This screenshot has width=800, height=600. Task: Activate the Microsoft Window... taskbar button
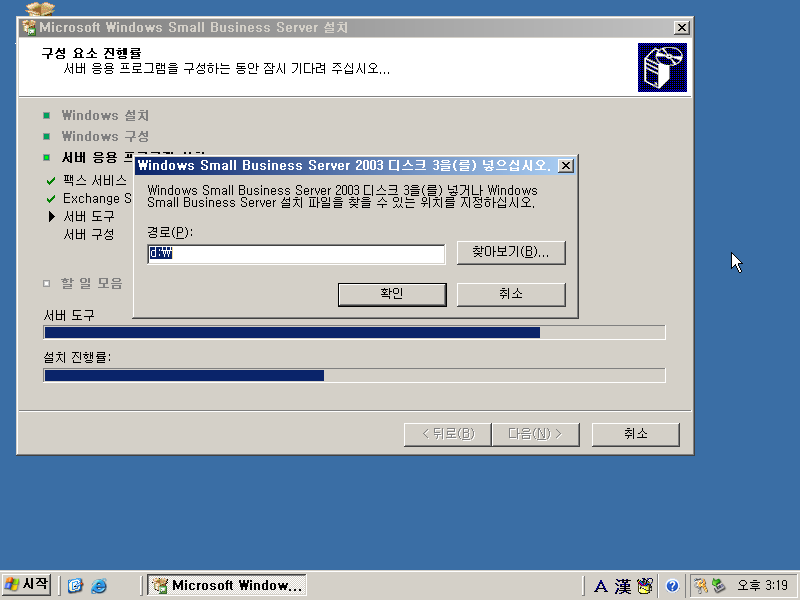pyautogui.click(x=227, y=585)
